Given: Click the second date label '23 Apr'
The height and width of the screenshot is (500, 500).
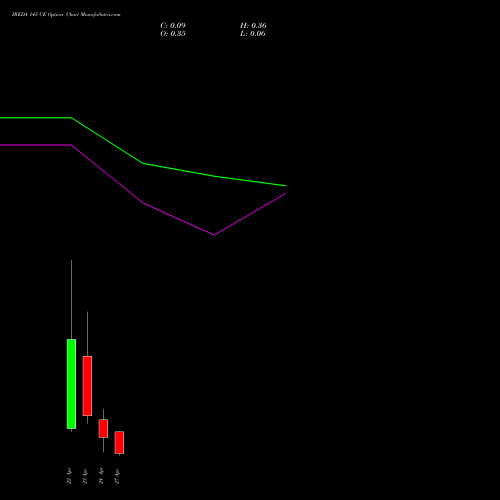Looking at the screenshot, I should tap(85, 476).
